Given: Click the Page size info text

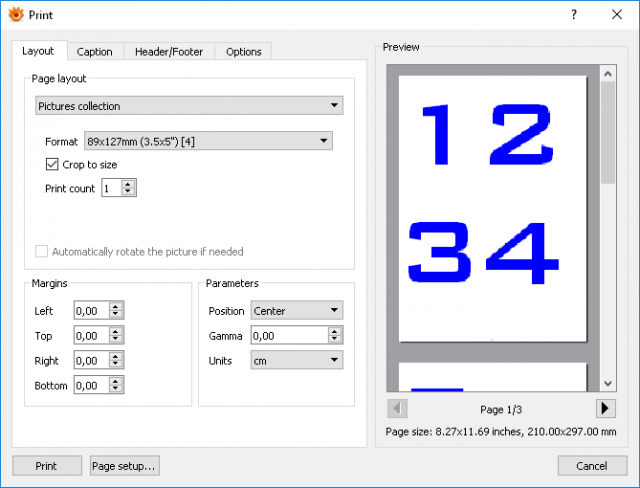Looking at the screenshot, I should [501, 431].
